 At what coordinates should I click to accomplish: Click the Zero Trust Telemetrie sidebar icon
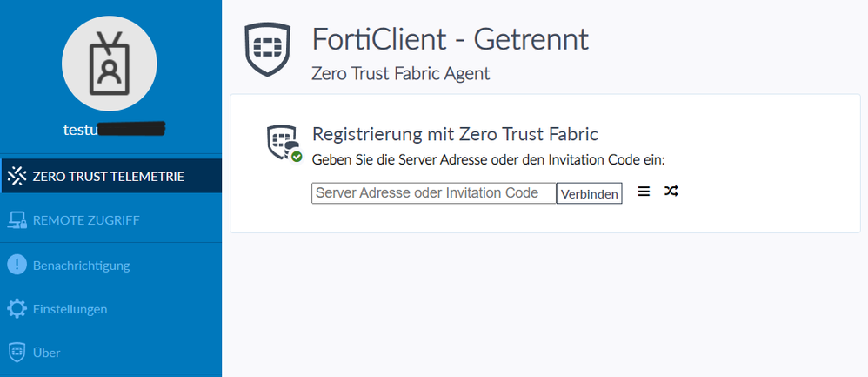click(17, 176)
